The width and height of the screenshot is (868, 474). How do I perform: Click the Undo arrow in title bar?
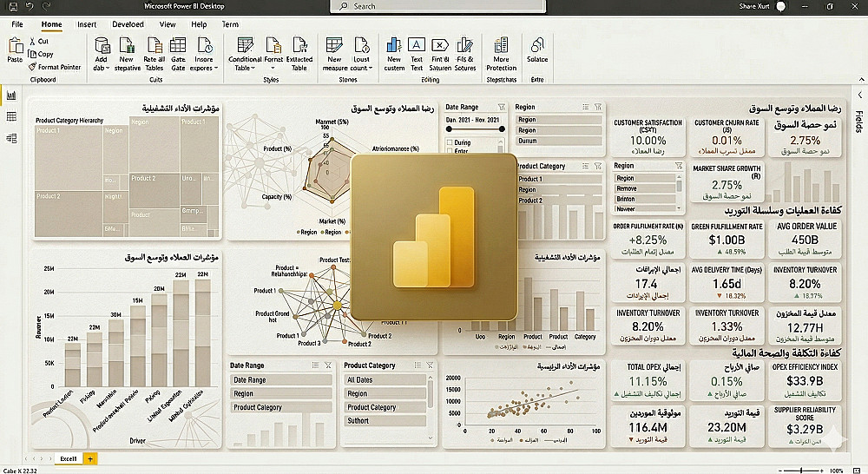coord(30,7)
